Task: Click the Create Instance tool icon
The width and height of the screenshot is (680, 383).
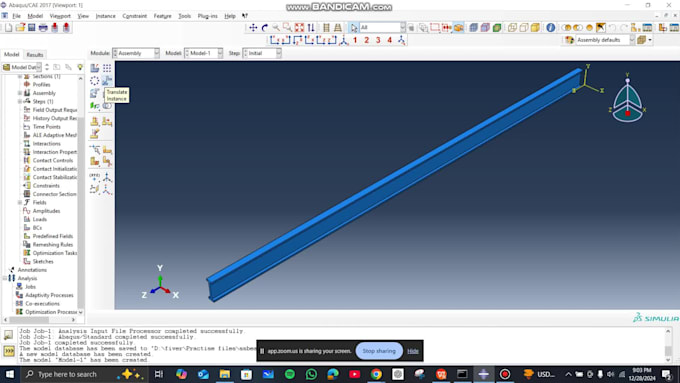Action: (95, 68)
